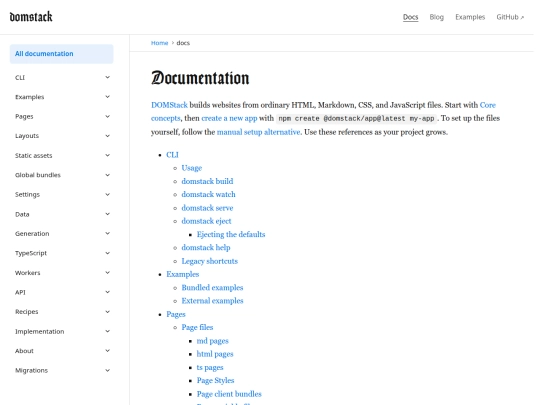Screen dimensions: 540x405
Task: Open the domstack eject link
Action: tap(206, 221)
